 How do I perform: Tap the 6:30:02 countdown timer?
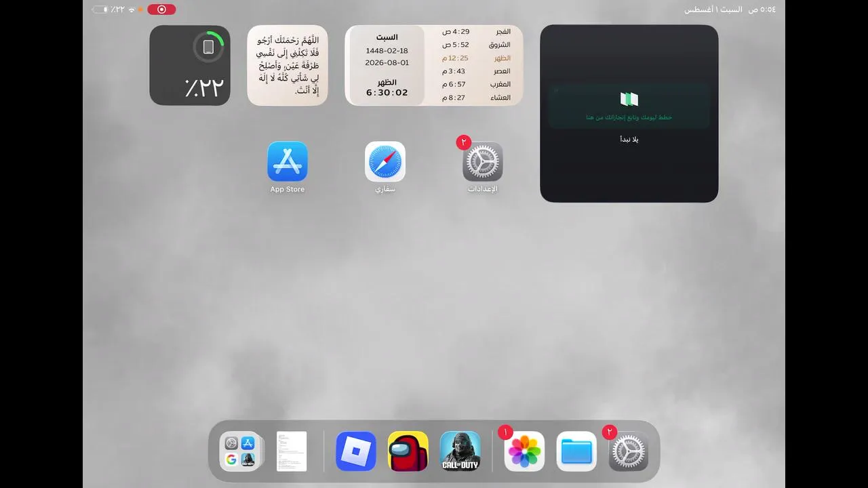(x=387, y=93)
